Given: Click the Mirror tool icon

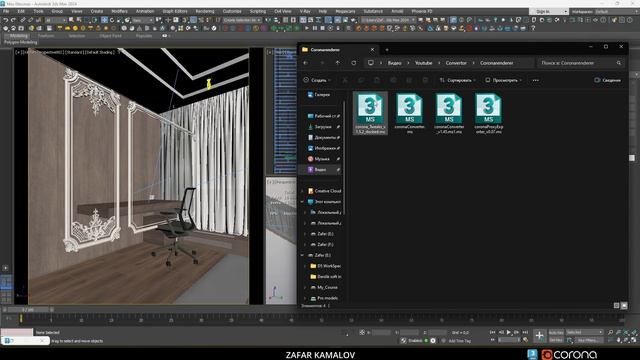Looking at the screenshot, I should click(x=268, y=20).
